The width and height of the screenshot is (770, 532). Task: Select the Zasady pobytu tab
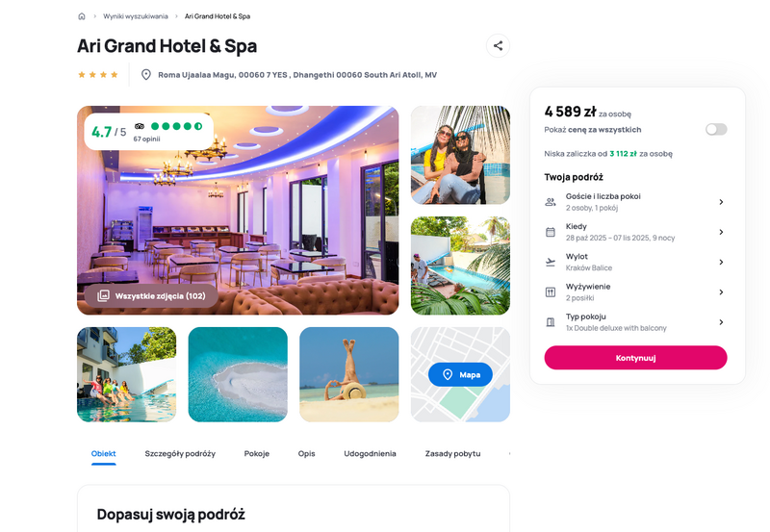452,453
